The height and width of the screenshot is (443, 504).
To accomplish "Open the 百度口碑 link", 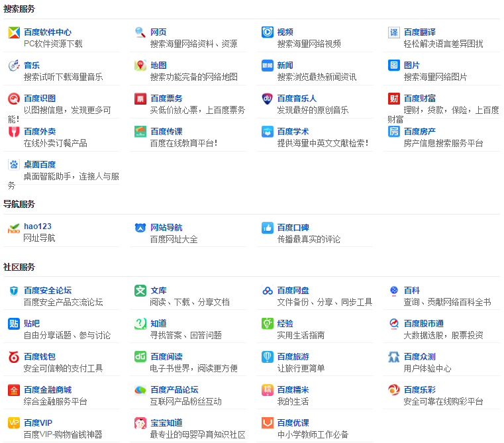I will click(293, 228).
